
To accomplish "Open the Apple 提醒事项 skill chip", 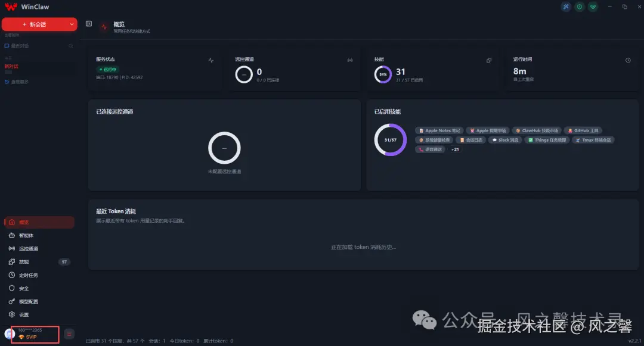I will tap(488, 130).
